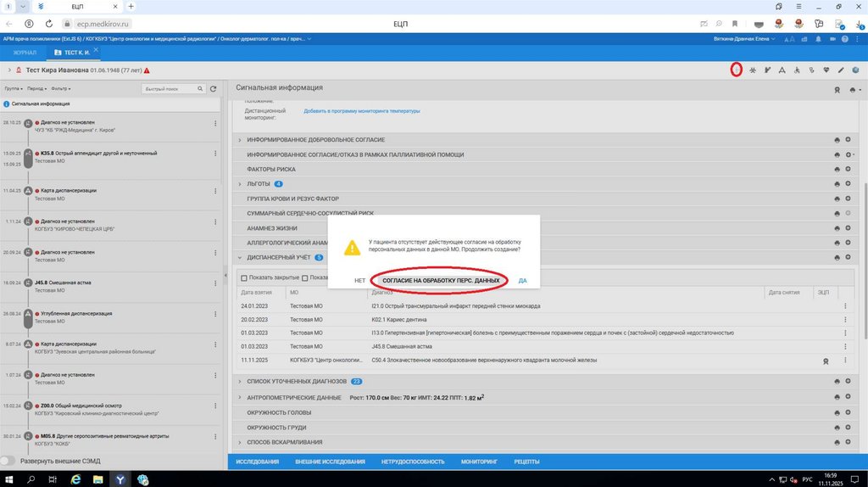Print the Список уточненных диагнозов section
The height and width of the screenshot is (487, 868).
tap(837, 382)
